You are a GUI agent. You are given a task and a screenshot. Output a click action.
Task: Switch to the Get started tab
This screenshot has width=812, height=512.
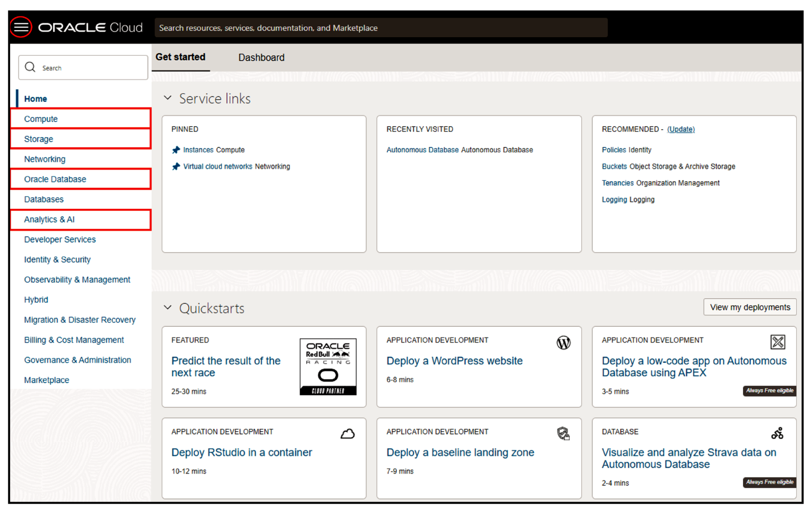coord(180,57)
